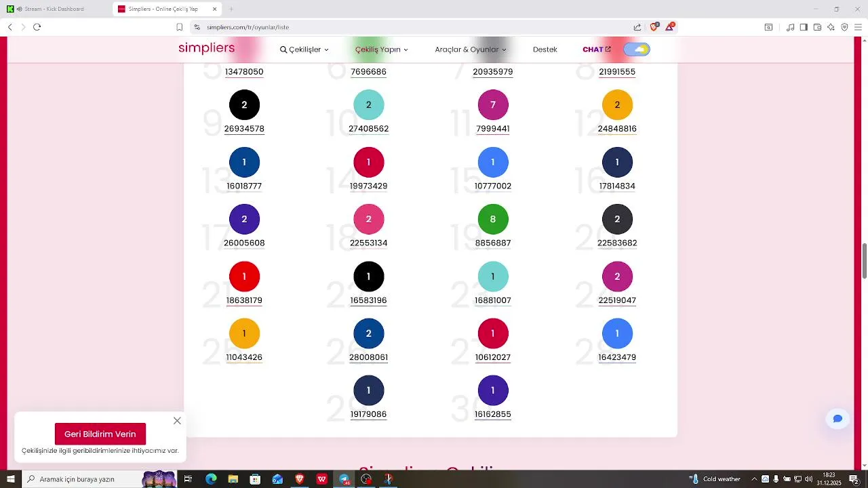
Task: Launch Microsoft Edge from the taskbar
Action: [211, 479]
